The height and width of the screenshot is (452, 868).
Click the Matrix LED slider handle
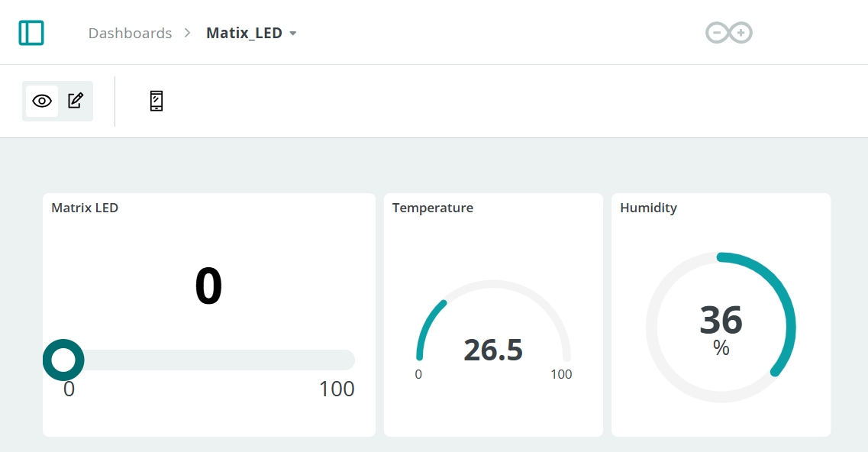63,360
